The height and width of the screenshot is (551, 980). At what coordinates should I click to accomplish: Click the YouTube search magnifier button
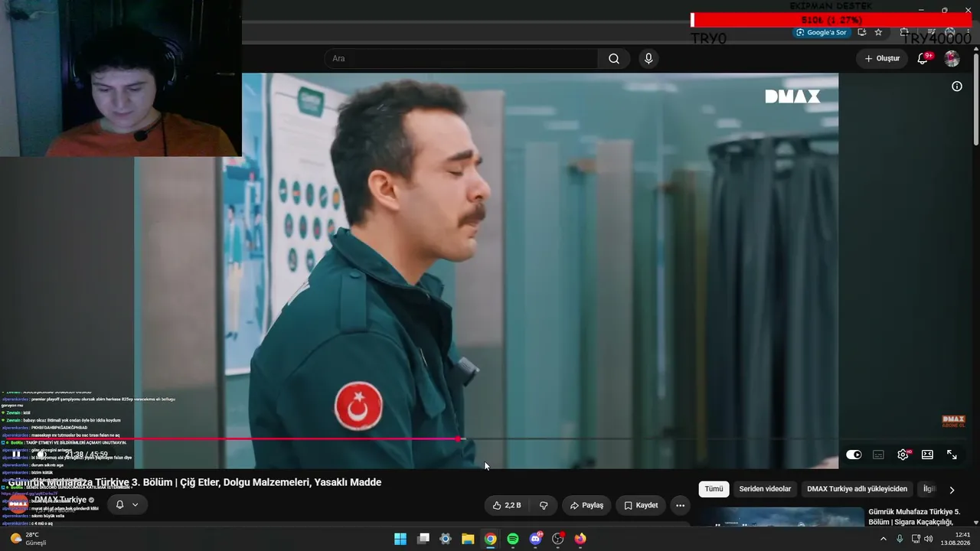(x=614, y=59)
